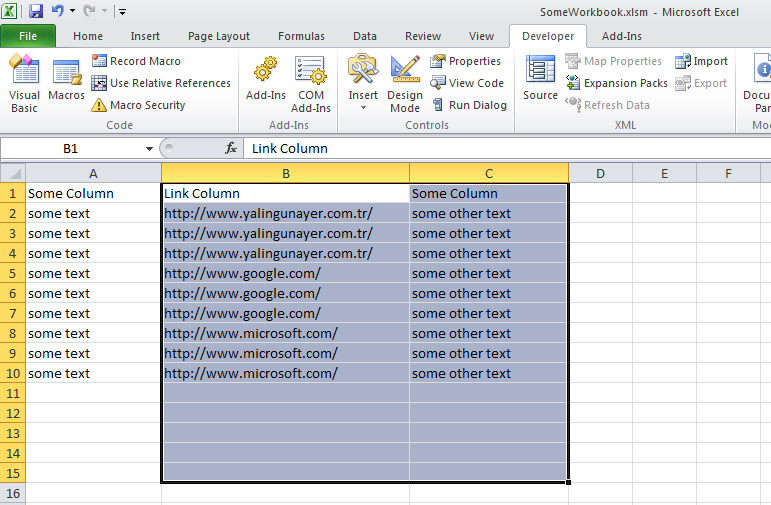The image size is (771, 505).
Task: Click Refresh Data
Action: tap(607, 105)
